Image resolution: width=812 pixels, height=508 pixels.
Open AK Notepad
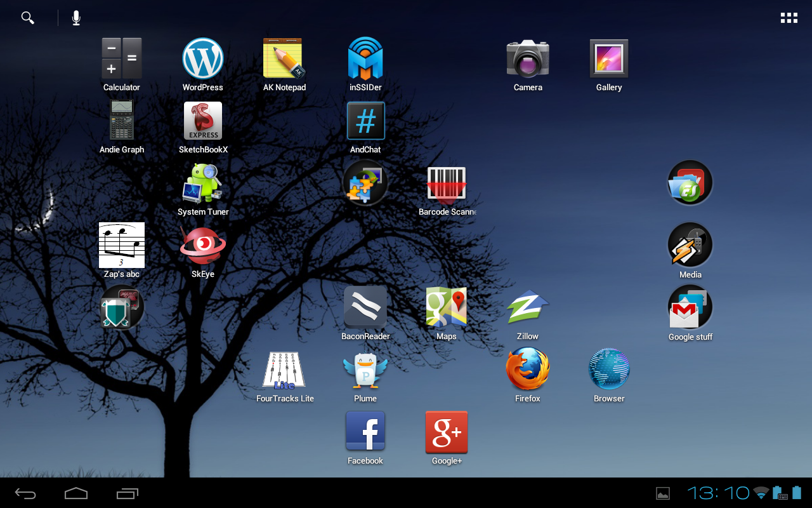[284, 65]
